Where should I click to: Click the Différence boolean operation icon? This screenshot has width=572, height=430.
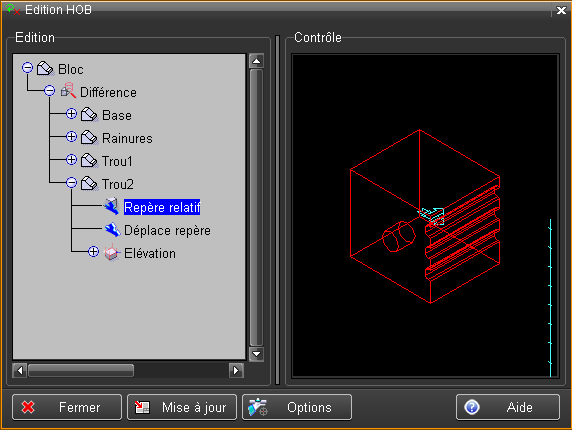[x=68, y=91]
